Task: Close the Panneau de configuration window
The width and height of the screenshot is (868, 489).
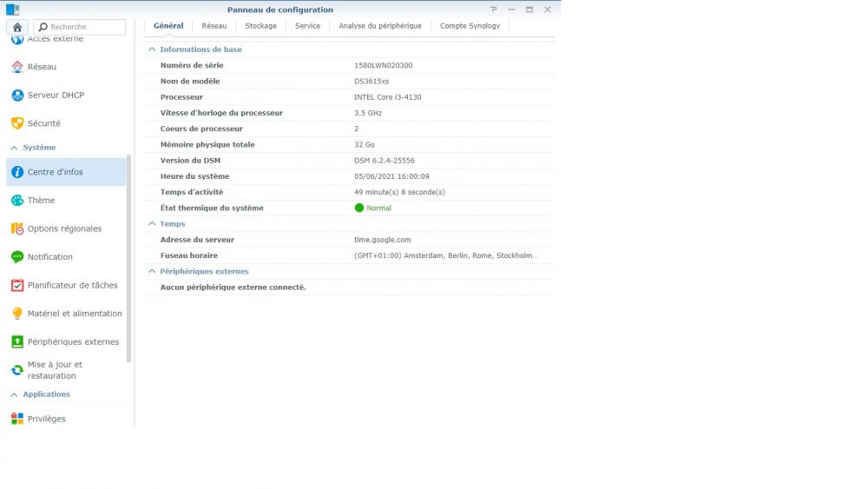Action: tap(547, 10)
